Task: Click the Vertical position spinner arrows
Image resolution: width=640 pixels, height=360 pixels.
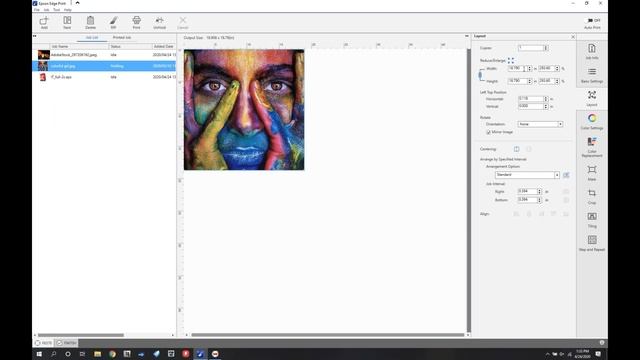Action: pos(546,106)
